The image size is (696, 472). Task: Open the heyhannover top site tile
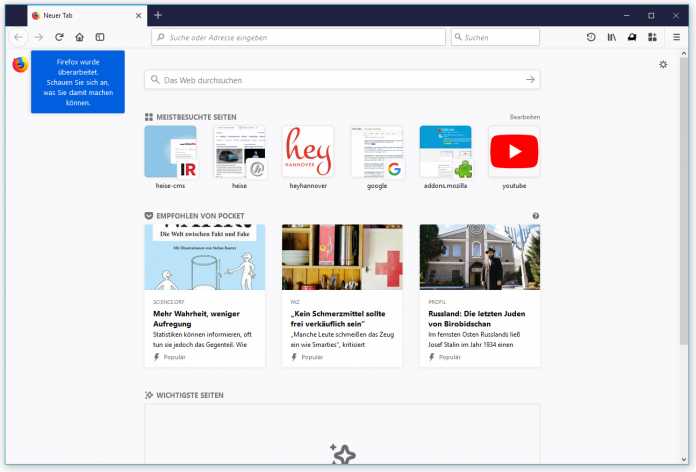coord(307,152)
